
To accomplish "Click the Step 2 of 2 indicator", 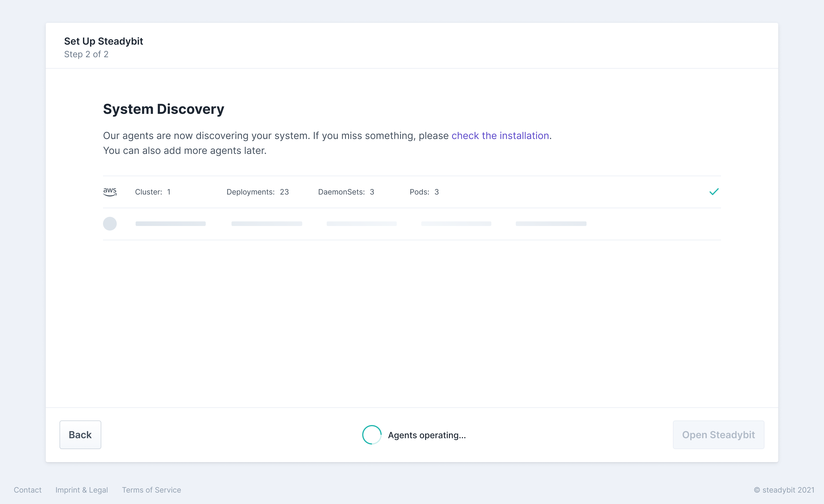I will click(x=86, y=54).
